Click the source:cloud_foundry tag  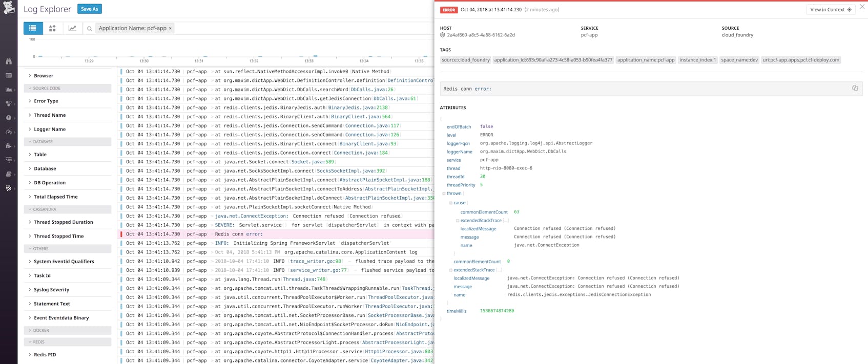coord(465,60)
